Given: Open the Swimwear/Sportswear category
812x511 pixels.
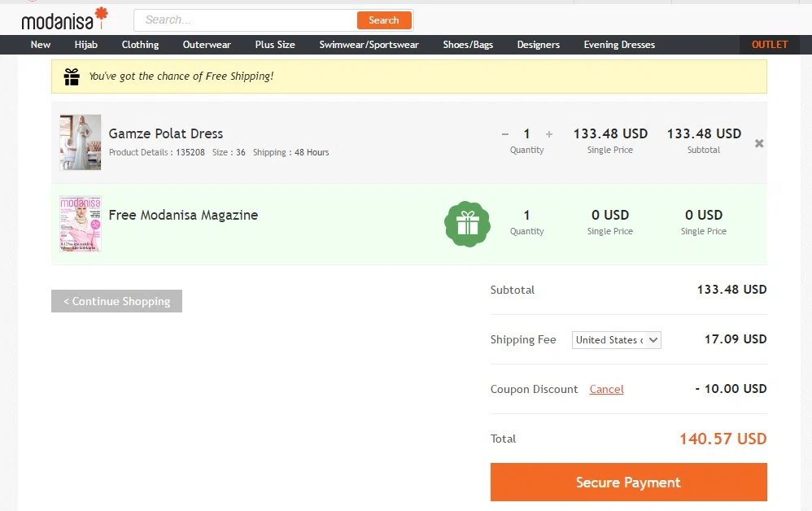Looking at the screenshot, I should tap(369, 45).
